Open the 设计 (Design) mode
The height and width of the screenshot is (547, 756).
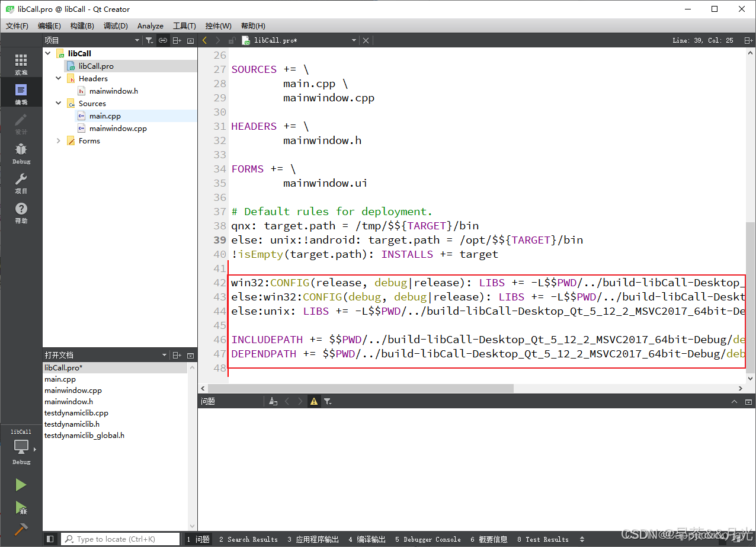tap(21, 123)
